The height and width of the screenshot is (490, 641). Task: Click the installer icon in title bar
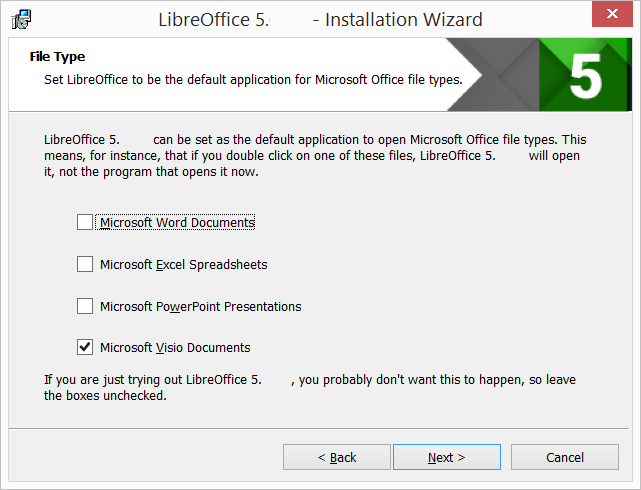click(21, 19)
